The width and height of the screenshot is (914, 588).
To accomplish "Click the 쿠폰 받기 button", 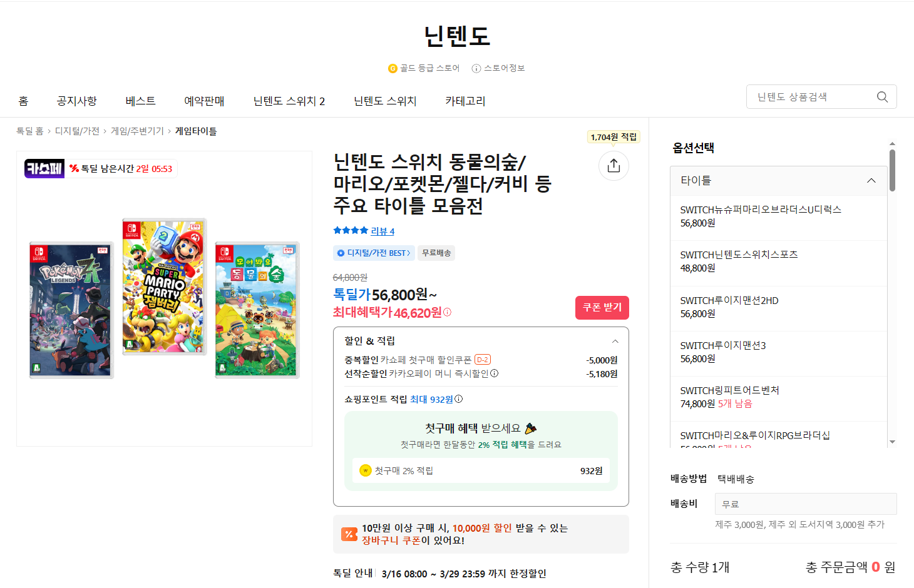I will [x=602, y=307].
